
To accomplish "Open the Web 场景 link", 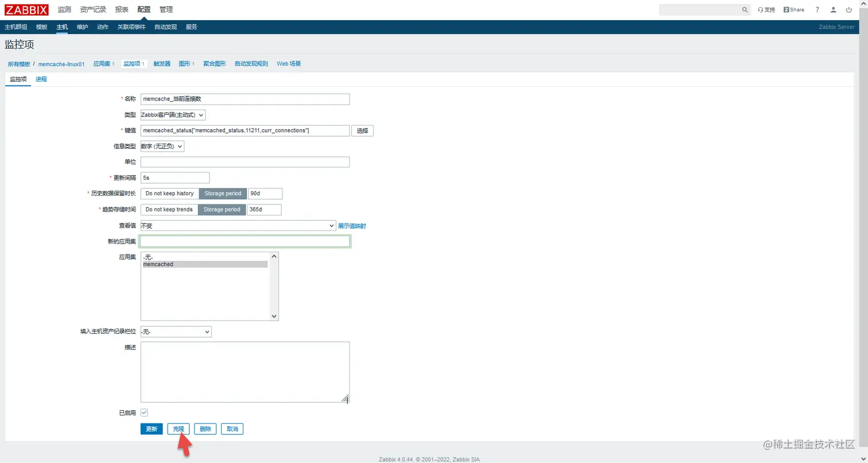I will click(x=289, y=64).
